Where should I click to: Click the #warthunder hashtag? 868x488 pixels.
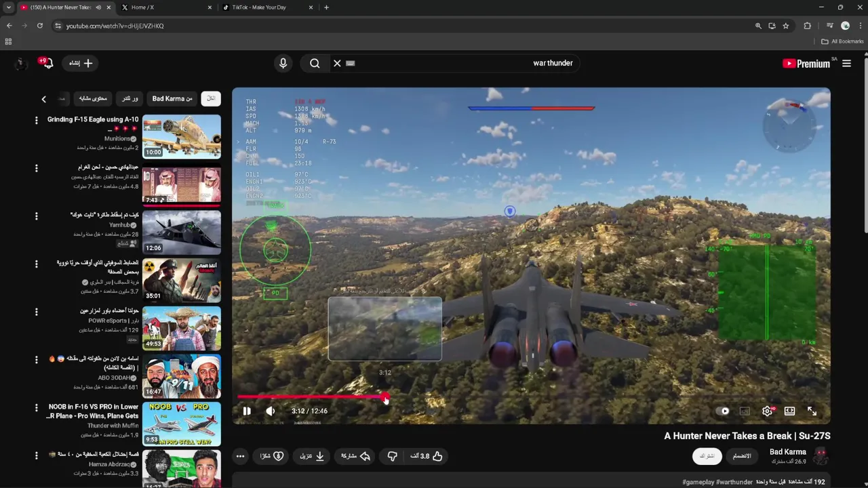(734, 482)
